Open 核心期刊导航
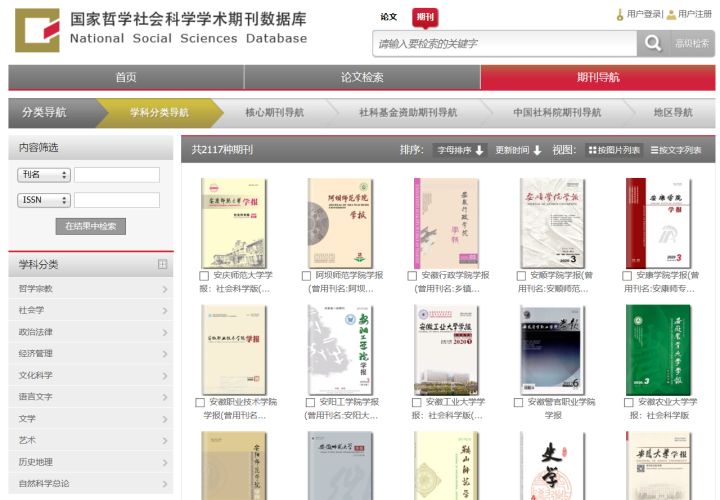This screenshot has width=720, height=500. [275, 112]
